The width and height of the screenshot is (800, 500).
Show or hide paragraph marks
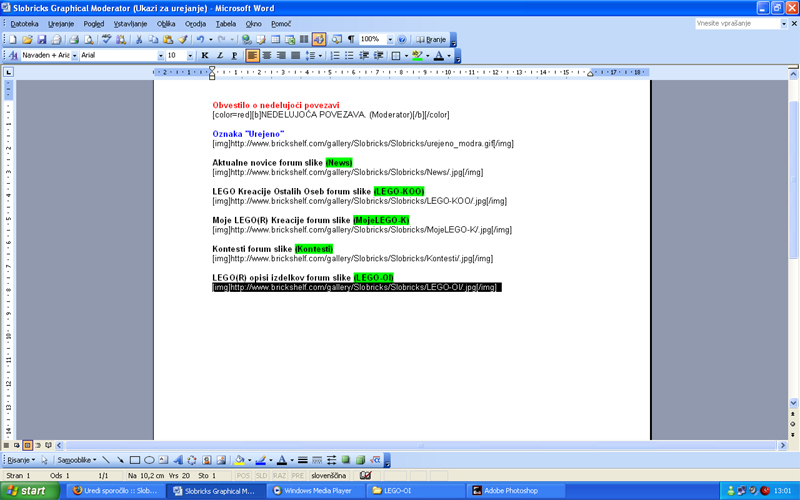pyautogui.click(x=351, y=39)
